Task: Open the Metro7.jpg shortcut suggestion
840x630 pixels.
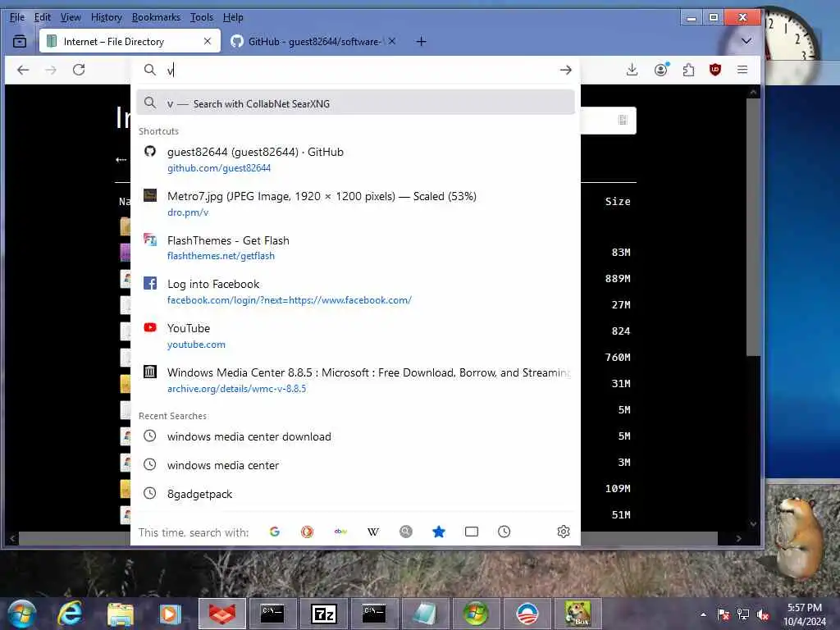Action: pos(355,203)
